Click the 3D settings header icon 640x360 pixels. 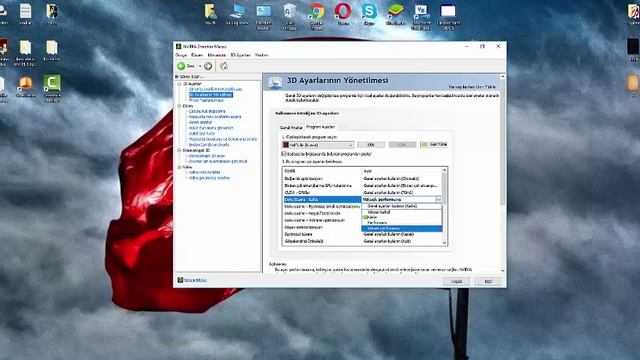[275, 82]
